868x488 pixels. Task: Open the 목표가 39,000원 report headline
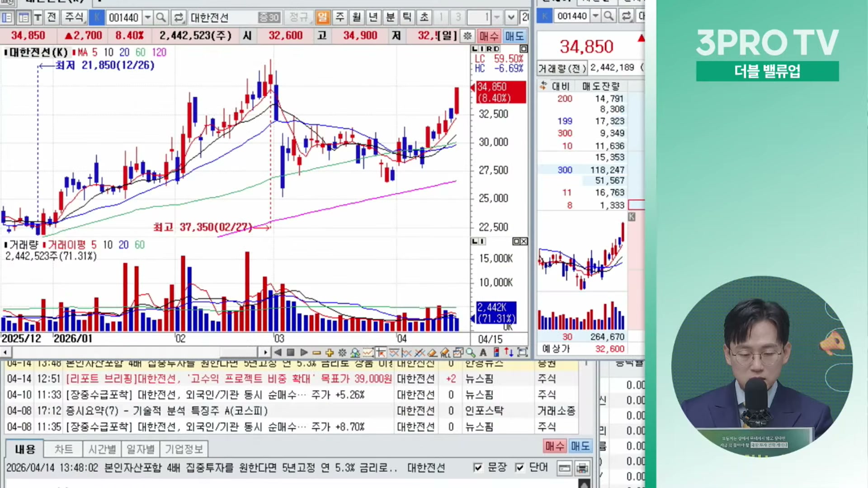click(229, 379)
